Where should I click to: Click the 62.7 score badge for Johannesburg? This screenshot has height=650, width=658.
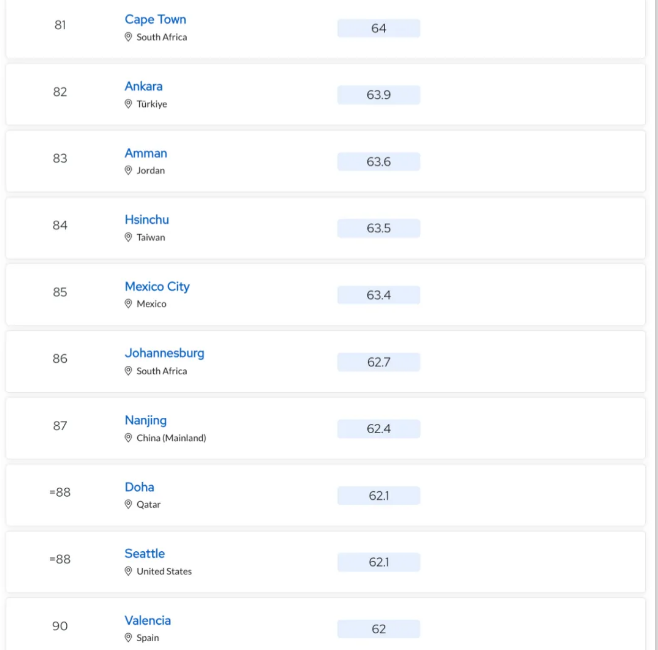click(x=379, y=362)
